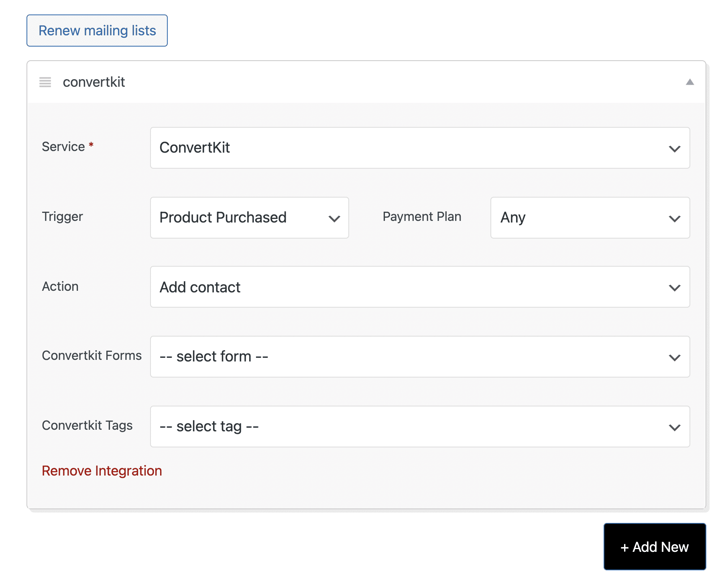The height and width of the screenshot is (588, 728).
Task: Collapse the convertkit panel using the triangle
Action: coord(690,82)
